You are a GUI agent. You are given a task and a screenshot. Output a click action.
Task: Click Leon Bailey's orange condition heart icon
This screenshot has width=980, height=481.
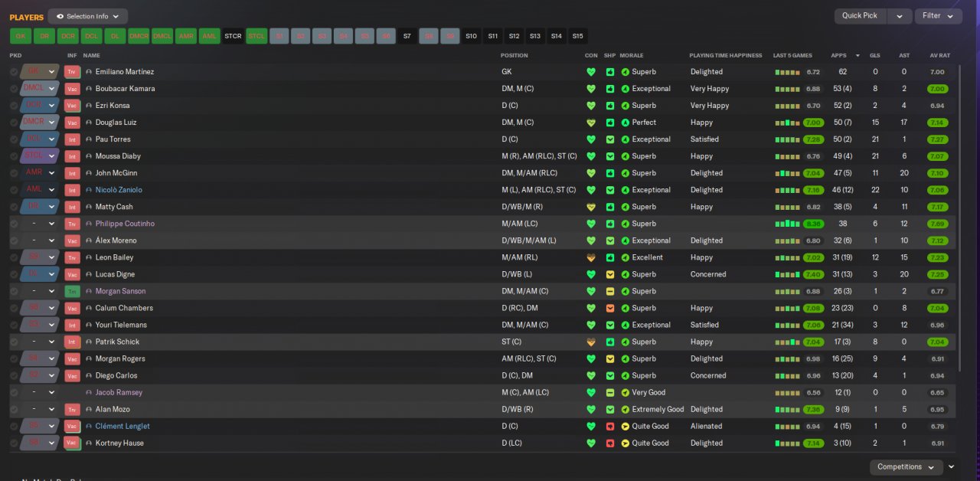(x=590, y=257)
